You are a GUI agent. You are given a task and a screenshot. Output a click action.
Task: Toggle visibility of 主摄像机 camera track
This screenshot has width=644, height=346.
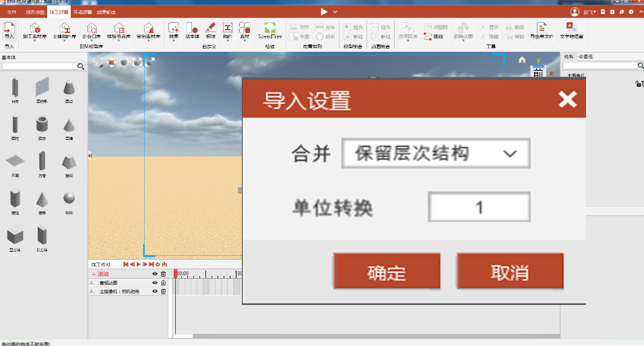pos(155,291)
